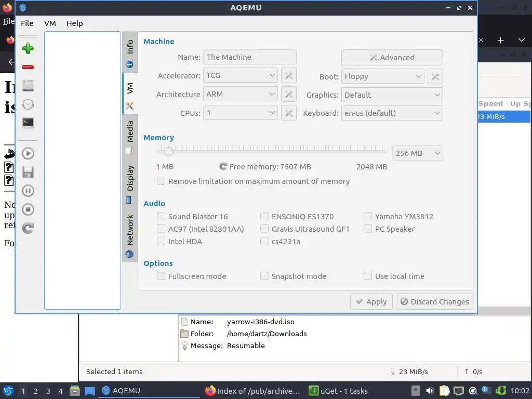
Task: Open the VM menu
Action: click(50, 23)
